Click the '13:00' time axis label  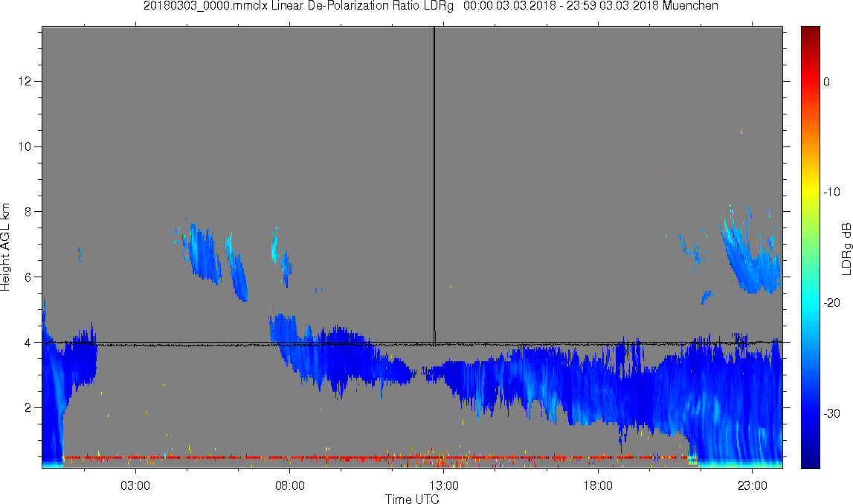pyautogui.click(x=443, y=485)
